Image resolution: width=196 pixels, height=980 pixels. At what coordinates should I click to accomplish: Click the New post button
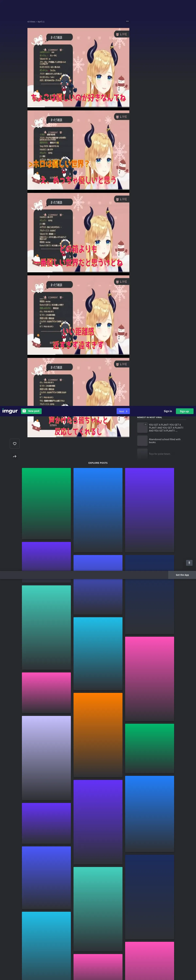pos(31,411)
